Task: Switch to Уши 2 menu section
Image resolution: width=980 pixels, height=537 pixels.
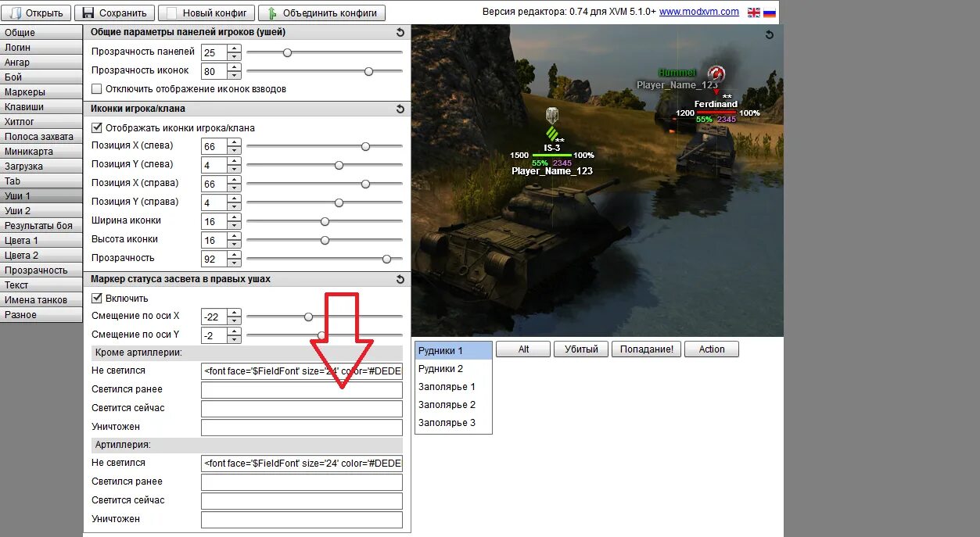Action: coord(41,211)
